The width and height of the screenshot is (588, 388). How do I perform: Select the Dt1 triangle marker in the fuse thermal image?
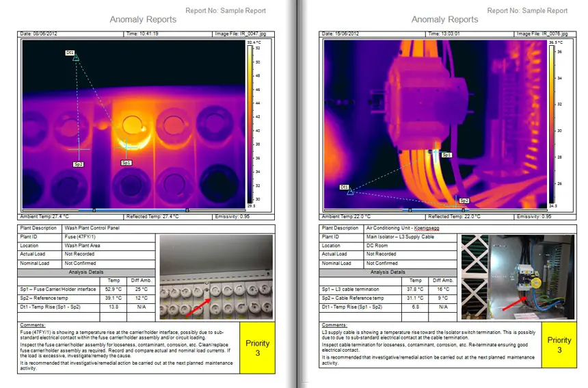pyautogui.click(x=75, y=58)
